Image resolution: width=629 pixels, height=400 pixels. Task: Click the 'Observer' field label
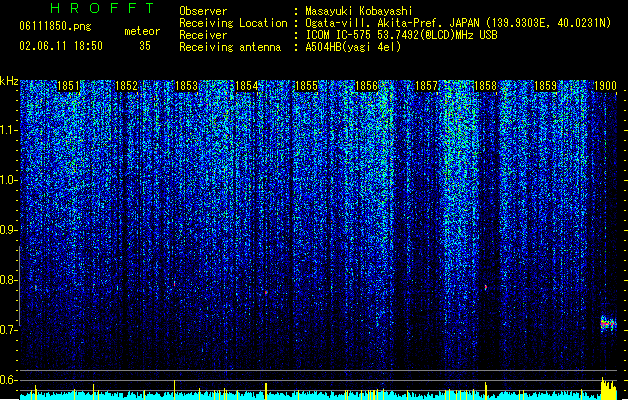[x=203, y=11]
